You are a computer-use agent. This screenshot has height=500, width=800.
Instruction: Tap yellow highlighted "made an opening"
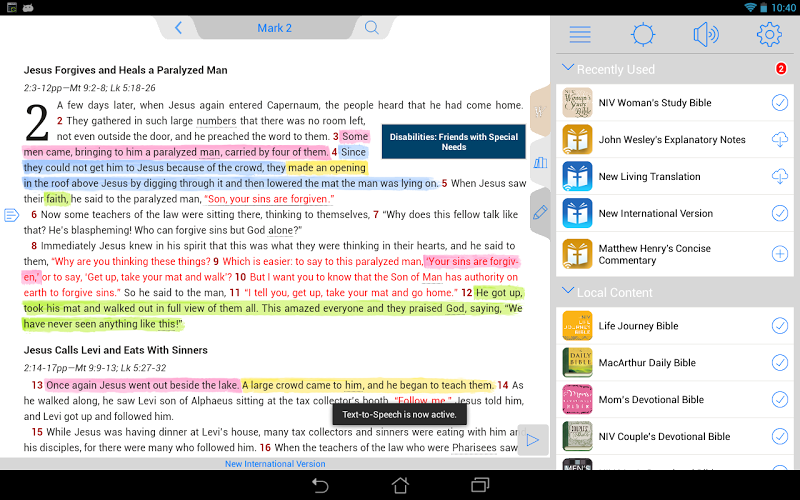(327, 168)
